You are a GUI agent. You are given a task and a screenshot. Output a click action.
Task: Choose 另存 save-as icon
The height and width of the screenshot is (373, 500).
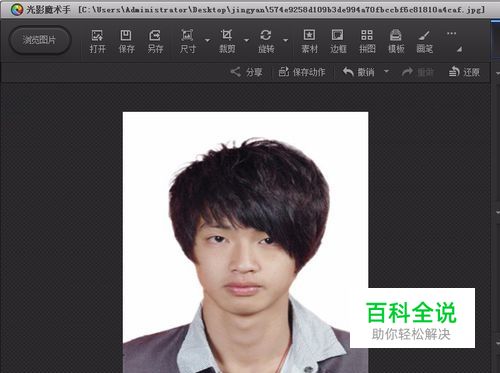(x=155, y=41)
